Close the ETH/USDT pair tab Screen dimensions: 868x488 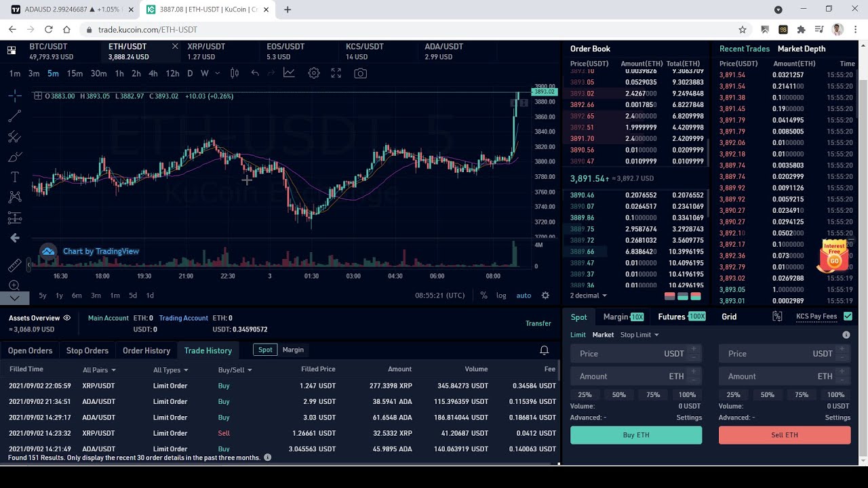coord(175,46)
